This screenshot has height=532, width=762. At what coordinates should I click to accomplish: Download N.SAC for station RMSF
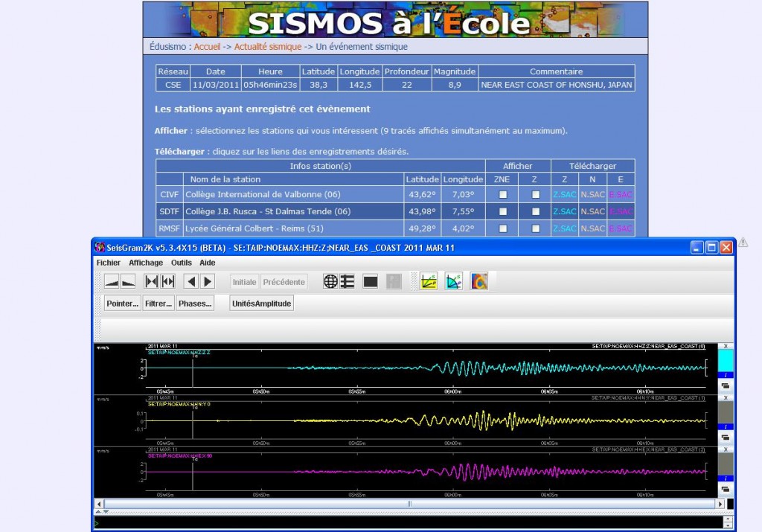tap(592, 228)
